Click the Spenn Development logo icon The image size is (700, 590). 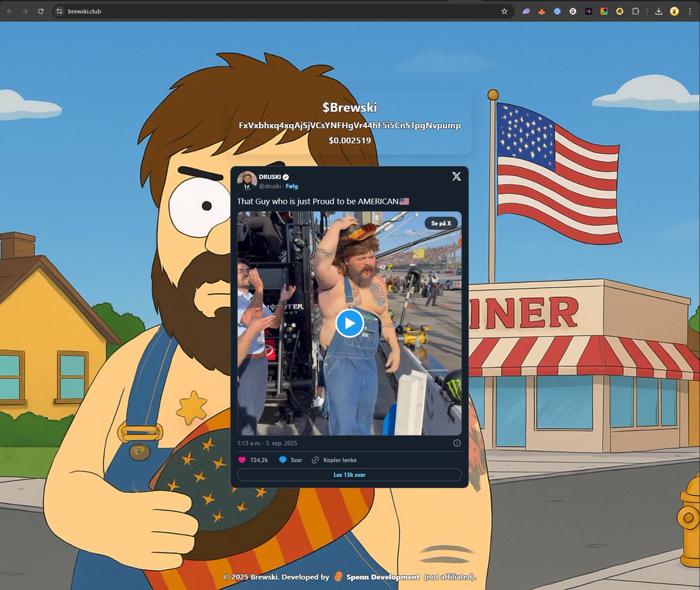(x=338, y=577)
